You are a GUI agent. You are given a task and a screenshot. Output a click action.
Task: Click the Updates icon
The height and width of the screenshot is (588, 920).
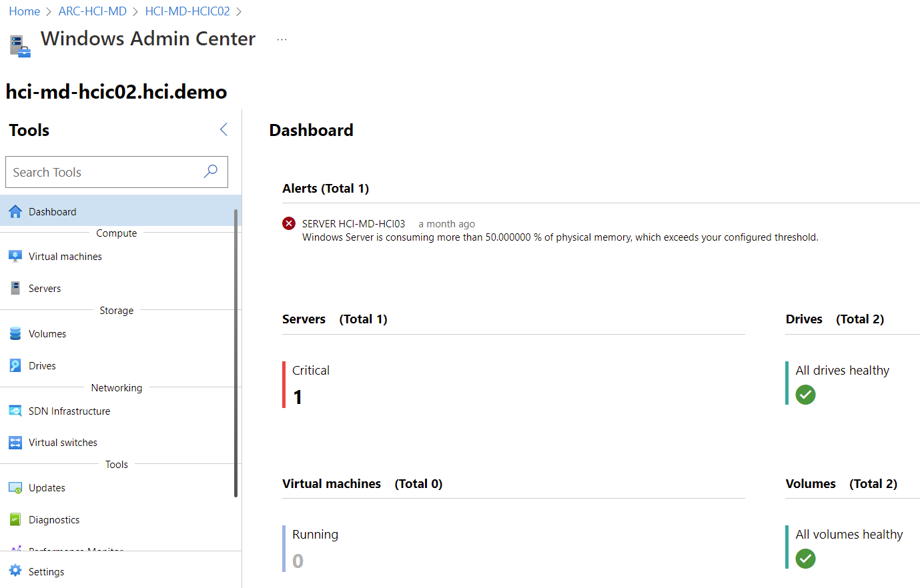(x=15, y=488)
